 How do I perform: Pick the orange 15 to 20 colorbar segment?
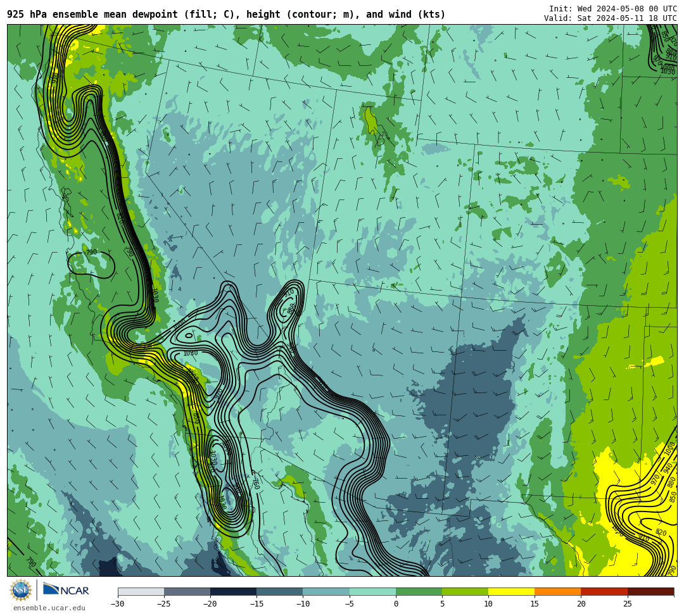(x=558, y=591)
